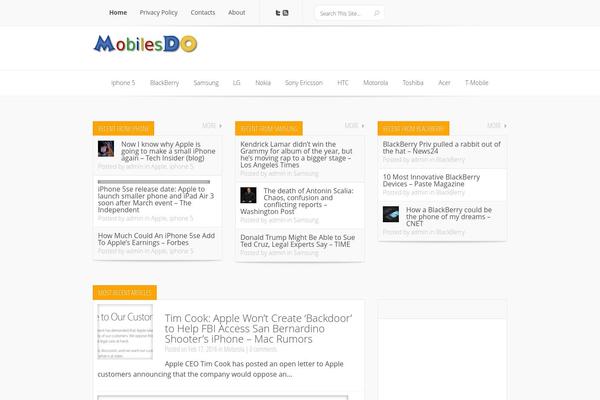Click the search magnifier icon
600x400 pixels.
click(x=377, y=13)
